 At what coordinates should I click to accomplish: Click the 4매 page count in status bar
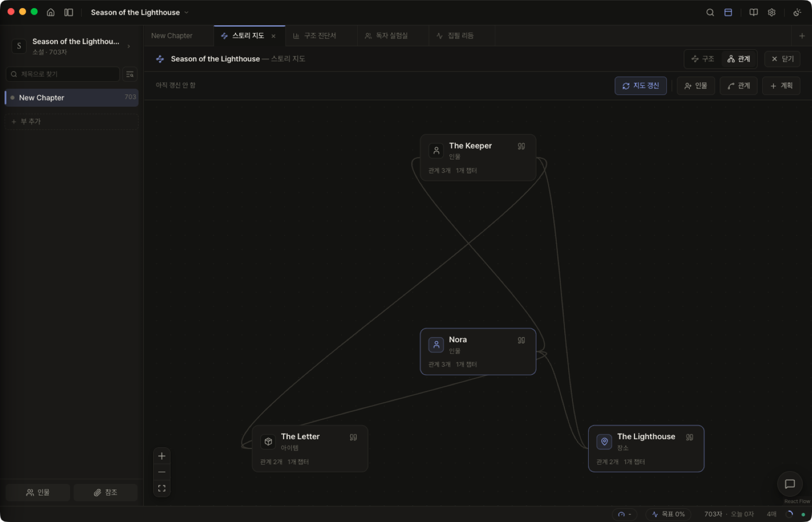771,514
